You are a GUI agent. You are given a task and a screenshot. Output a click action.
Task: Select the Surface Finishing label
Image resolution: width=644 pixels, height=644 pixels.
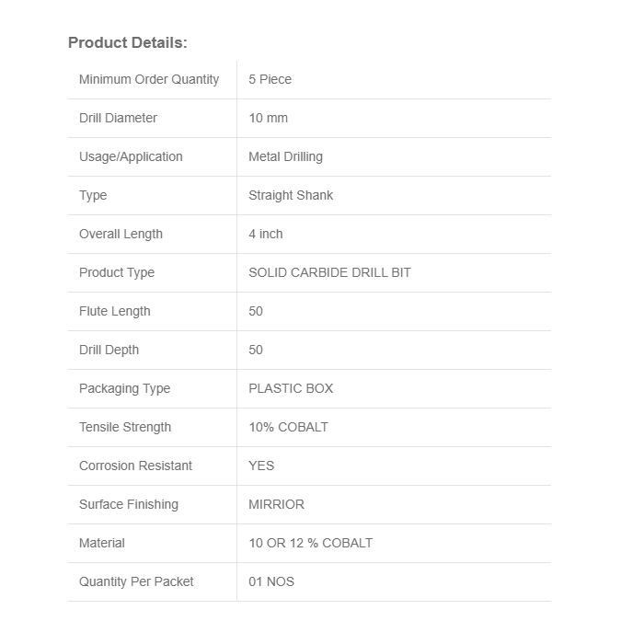click(x=129, y=504)
